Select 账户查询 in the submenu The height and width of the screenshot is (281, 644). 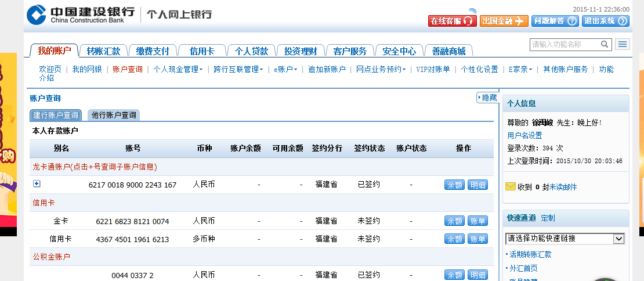[x=127, y=70]
